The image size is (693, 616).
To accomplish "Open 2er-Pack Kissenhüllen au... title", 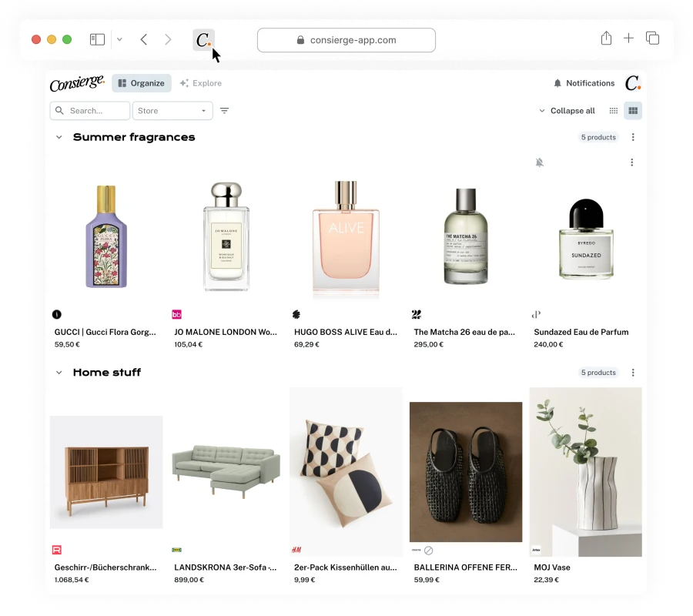I will 346,567.
